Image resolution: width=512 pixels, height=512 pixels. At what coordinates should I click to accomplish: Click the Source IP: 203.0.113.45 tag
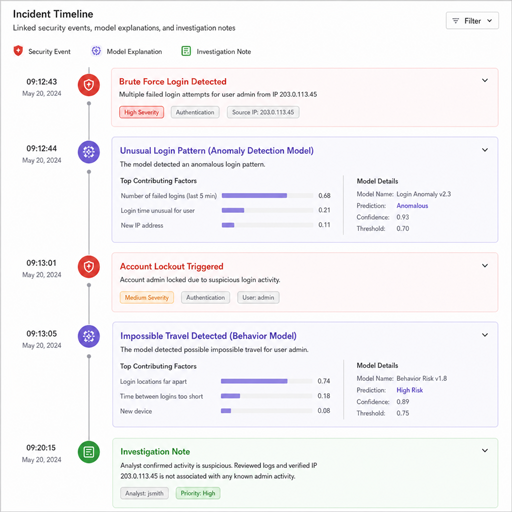click(x=263, y=112)
